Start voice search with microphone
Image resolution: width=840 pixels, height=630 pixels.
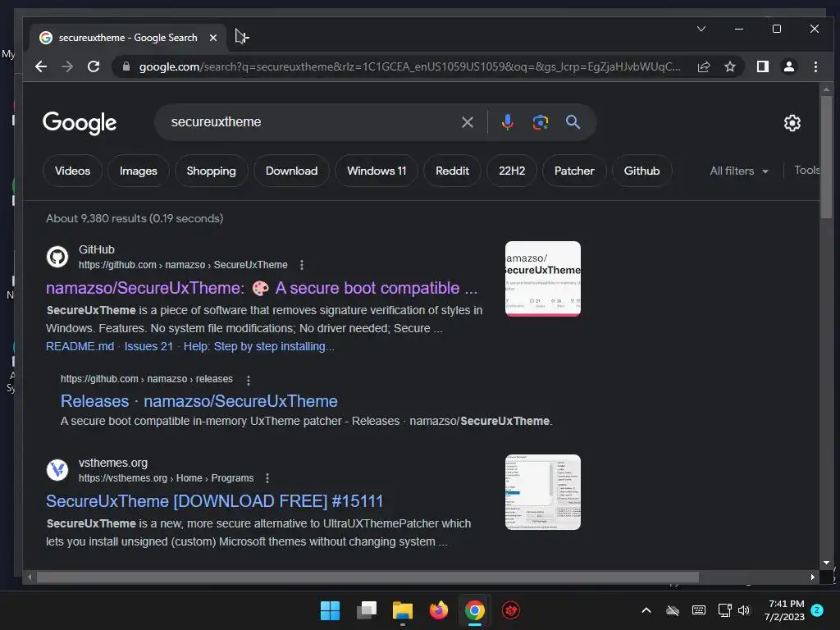click(507, 122)
